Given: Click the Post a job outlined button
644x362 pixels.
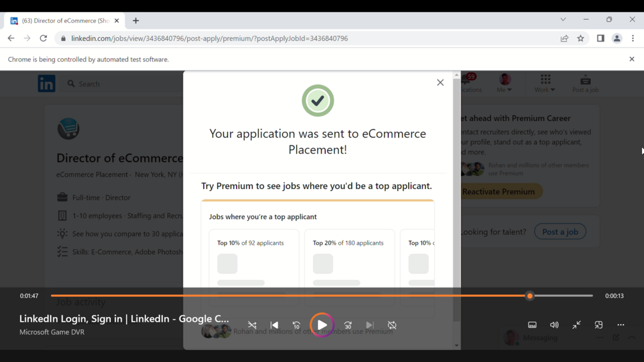Looking at the screenshot, I should pos(560,231).
